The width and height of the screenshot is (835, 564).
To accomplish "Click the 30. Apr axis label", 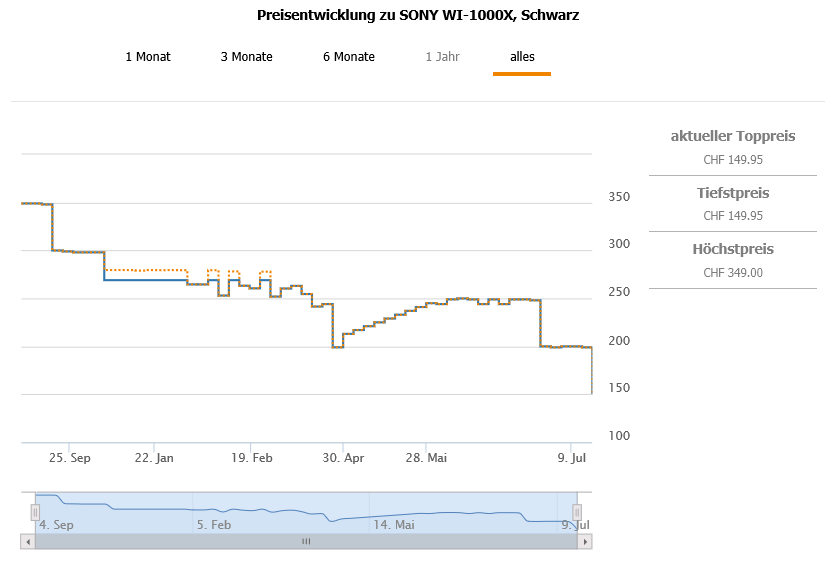I will [343, 458].
